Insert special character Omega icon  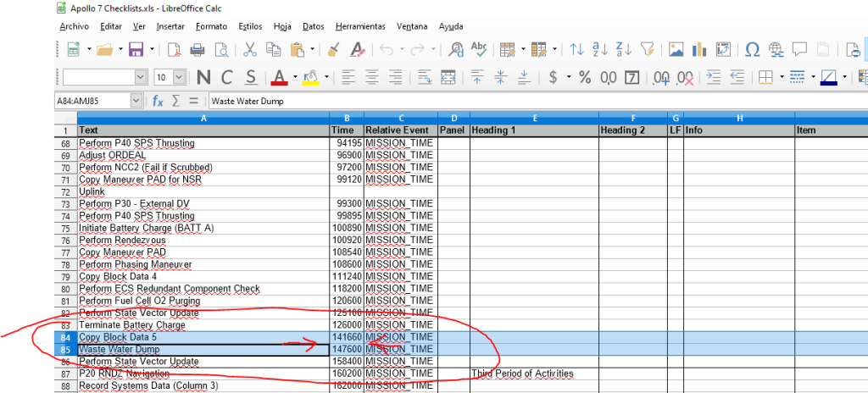752,50
